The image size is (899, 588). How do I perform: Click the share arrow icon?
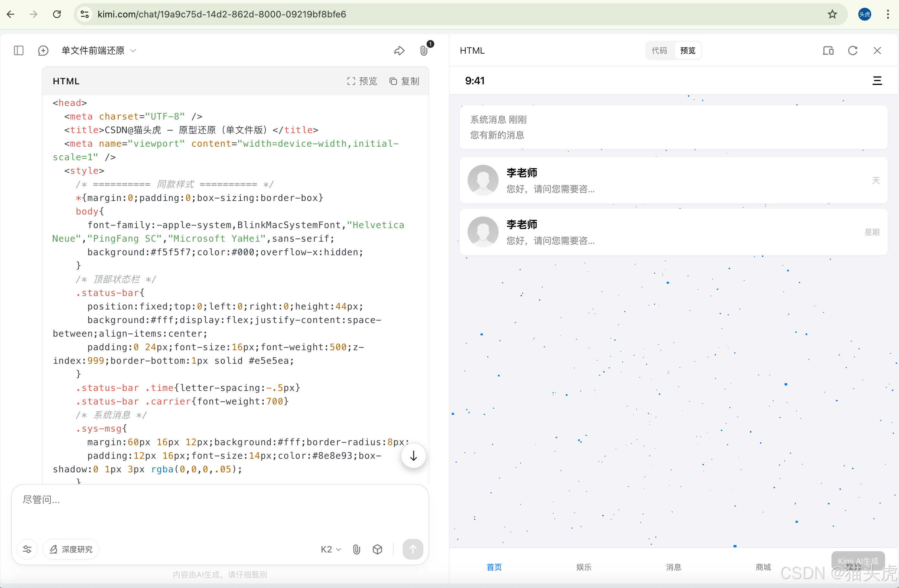pos(399,51)
